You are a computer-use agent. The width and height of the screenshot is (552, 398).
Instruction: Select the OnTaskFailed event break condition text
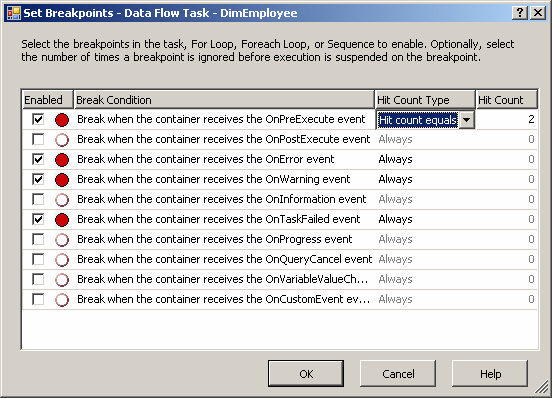point(219,220)
